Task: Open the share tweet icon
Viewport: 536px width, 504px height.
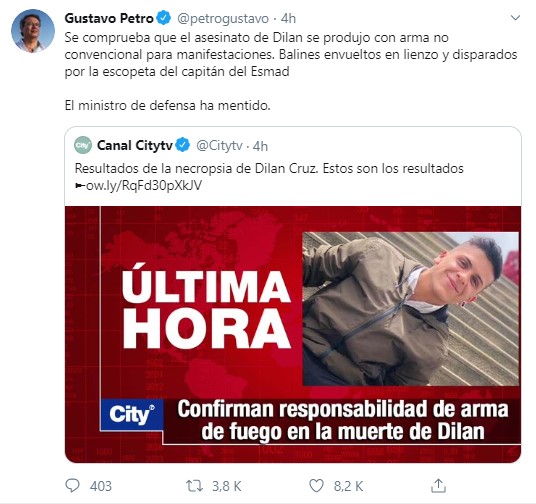Action: pos(438,486)
